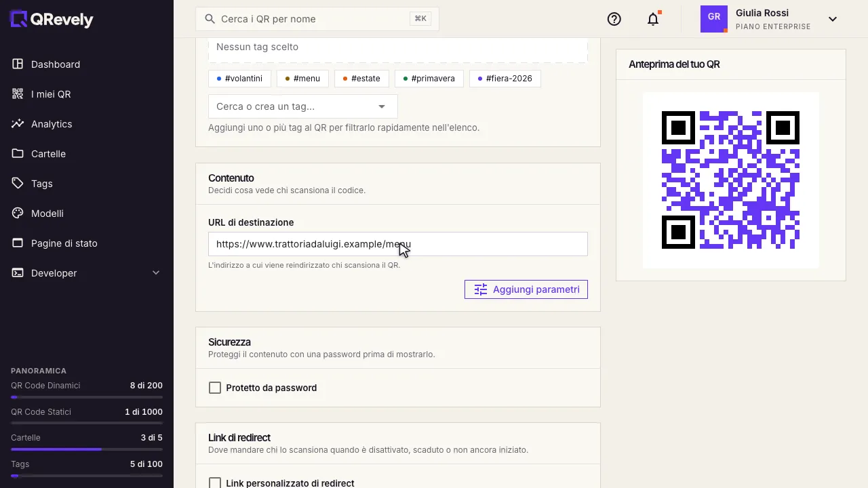Click the Modelli palette icon

[18, 213]
